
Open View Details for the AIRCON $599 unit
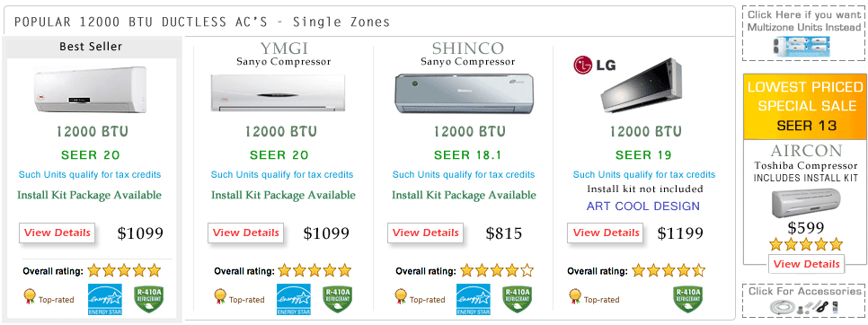(807, 264)
